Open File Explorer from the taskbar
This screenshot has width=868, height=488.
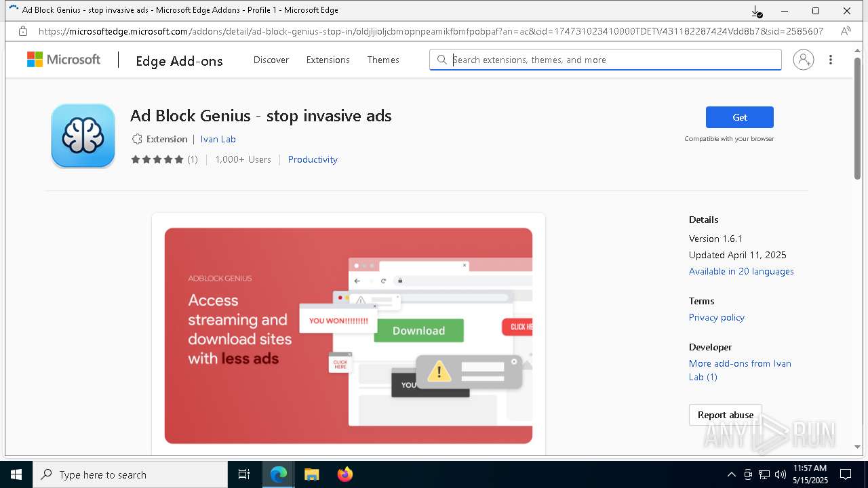point(311,474)
